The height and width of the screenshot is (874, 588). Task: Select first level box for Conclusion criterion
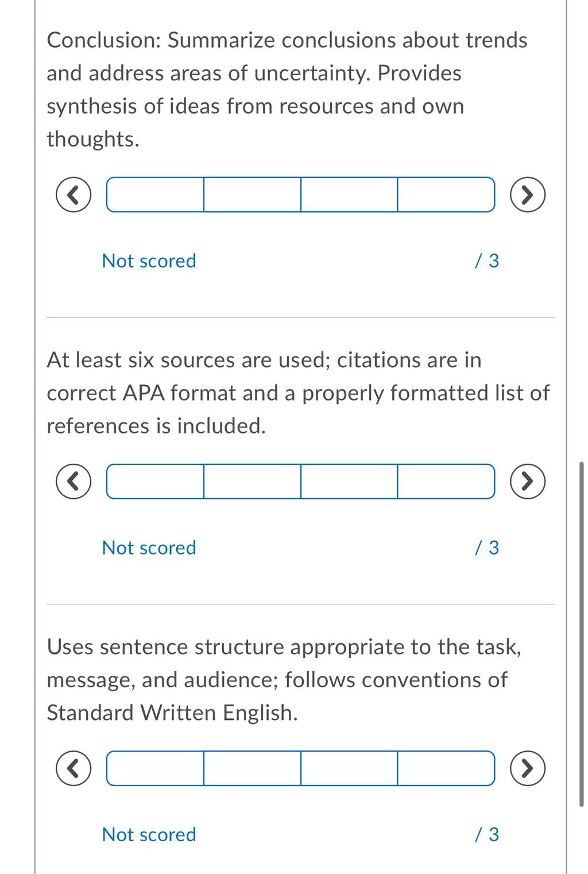coord(155,195)
